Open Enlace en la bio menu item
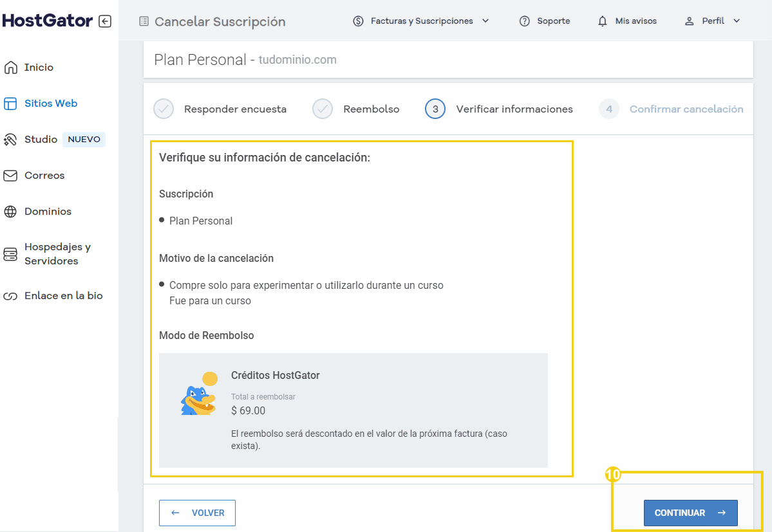Image resolution: width=772 pixels, height=532 pixels. (x=64, y=295)
